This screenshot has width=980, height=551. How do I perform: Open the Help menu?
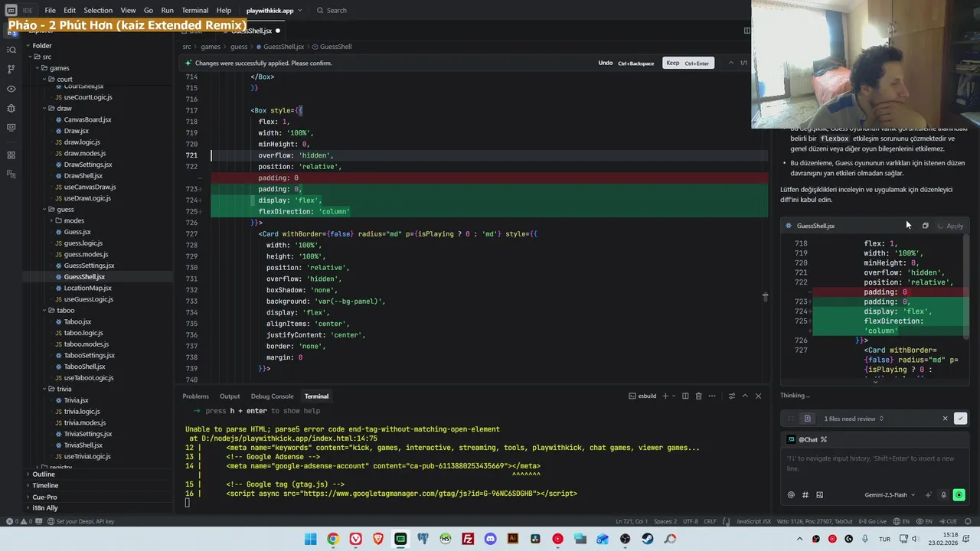[224, 11]
